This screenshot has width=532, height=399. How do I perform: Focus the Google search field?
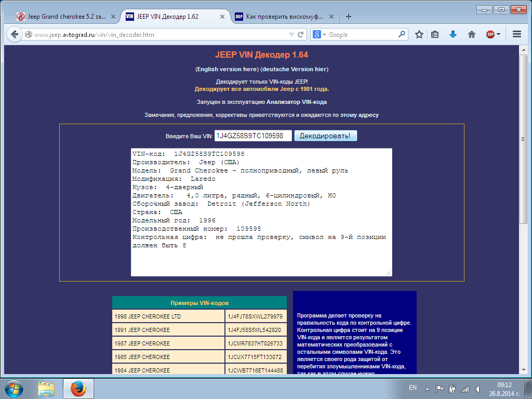[x=362, y=35]
